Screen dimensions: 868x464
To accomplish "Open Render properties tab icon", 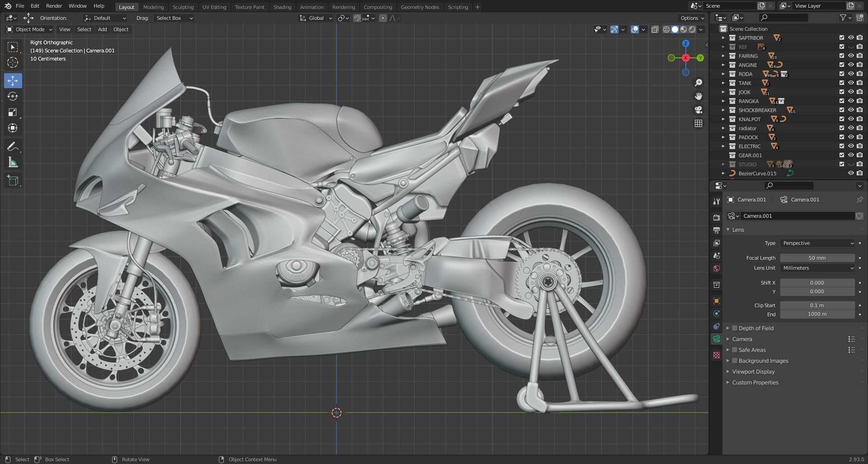I will click(x=716, y=218).
